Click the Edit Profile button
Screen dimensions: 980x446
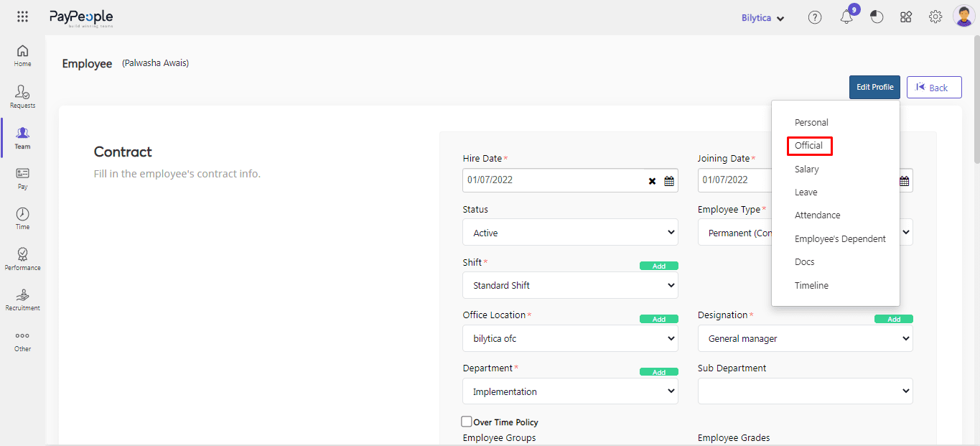coord(874,88)
